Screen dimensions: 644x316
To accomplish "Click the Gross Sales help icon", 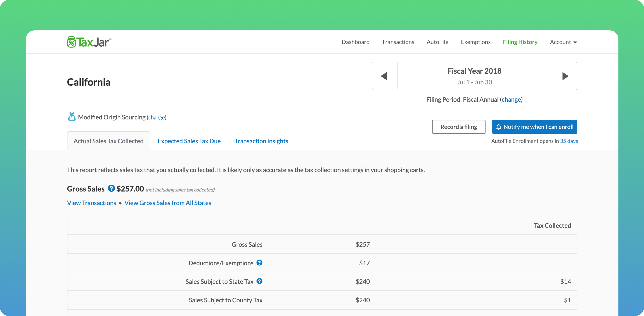I will point(111,188).
